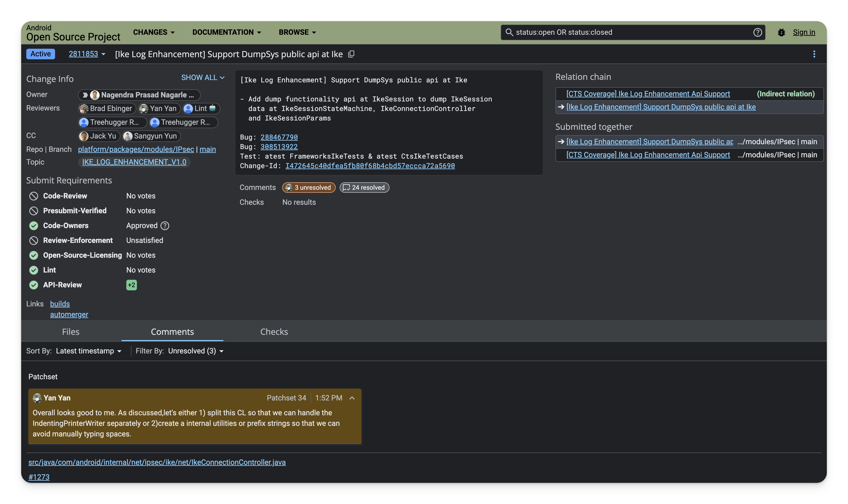Switch to the Checks tab
The width and height of the screenshot is (848, 504).
coord(274,331)
